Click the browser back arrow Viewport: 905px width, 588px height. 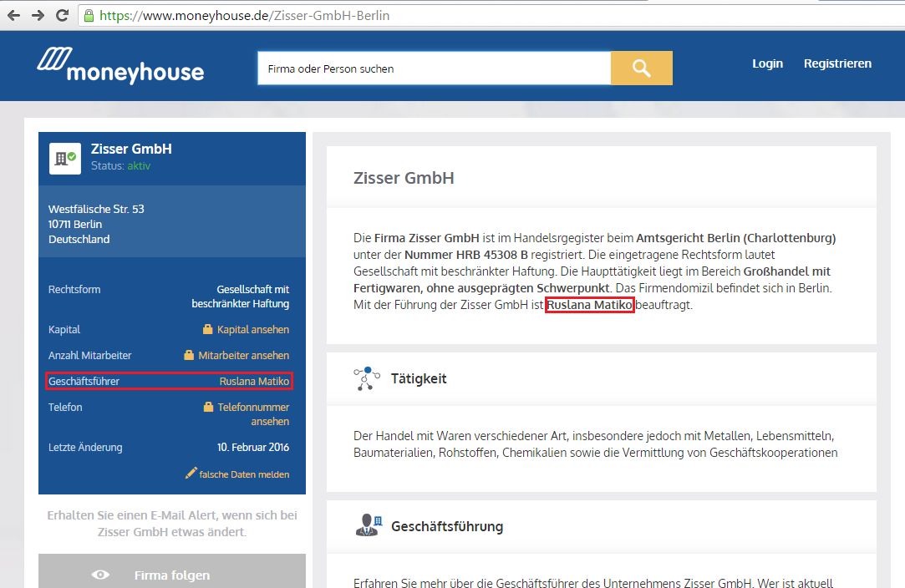pyautogui.click(x=15, y=15)
